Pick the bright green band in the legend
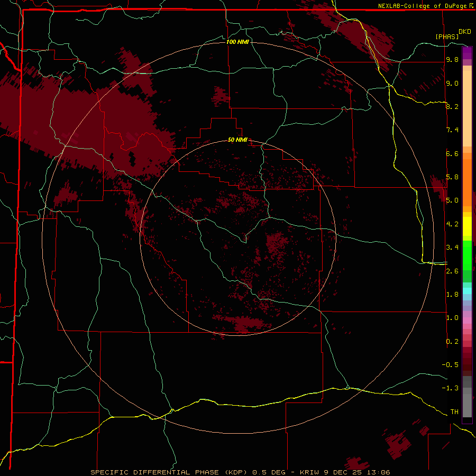476x476 pixels. (x=467, y=255)
